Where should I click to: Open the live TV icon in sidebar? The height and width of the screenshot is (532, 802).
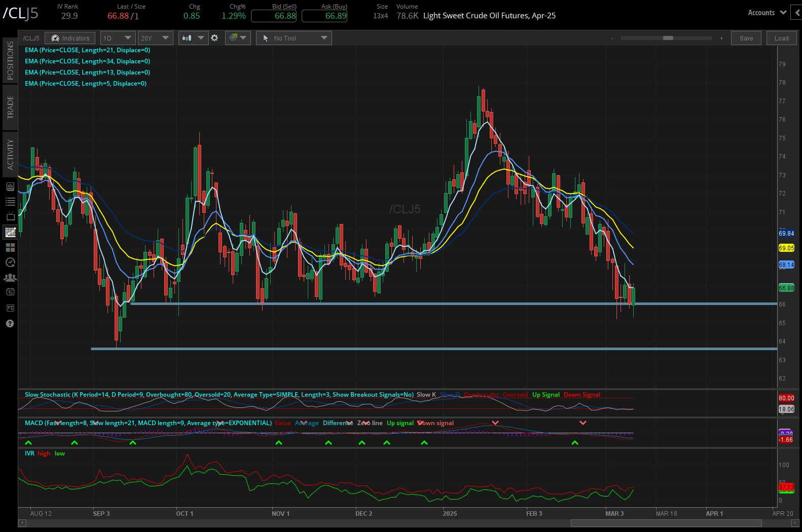(10, 217)
